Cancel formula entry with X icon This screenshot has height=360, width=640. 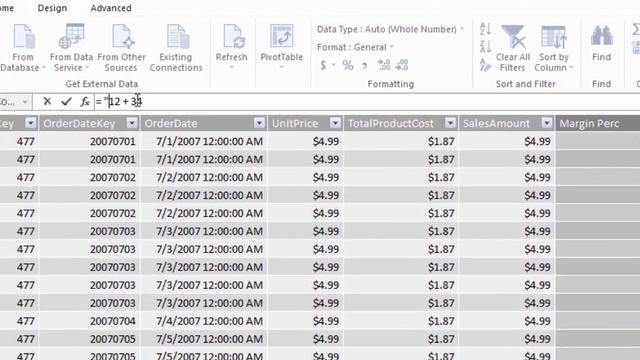(x=47, y=101)
